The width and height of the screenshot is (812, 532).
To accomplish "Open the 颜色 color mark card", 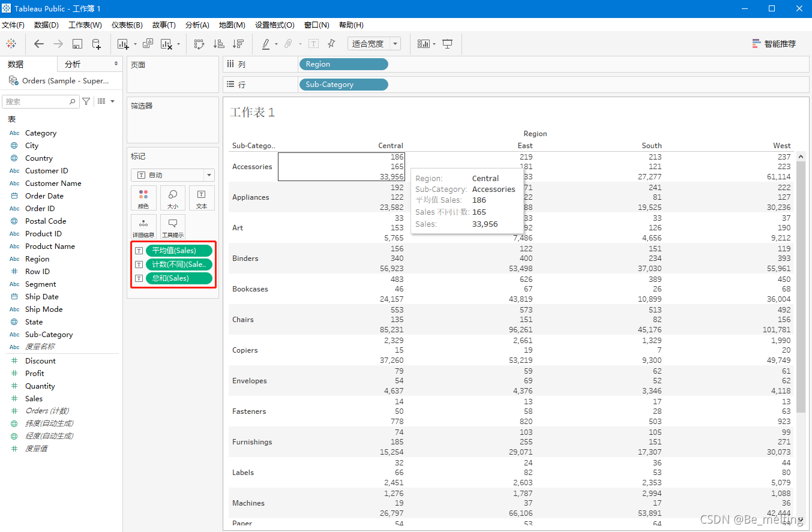I will pyautogui.click(x=143, y=197).
